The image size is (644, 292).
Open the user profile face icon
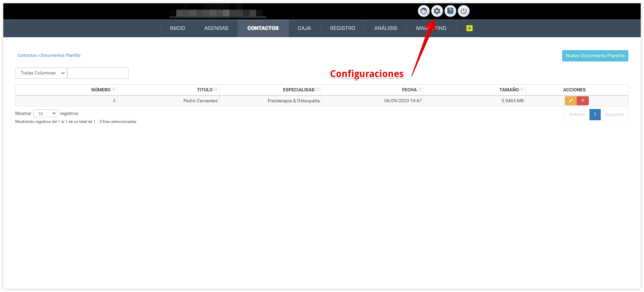click(423, 11)
